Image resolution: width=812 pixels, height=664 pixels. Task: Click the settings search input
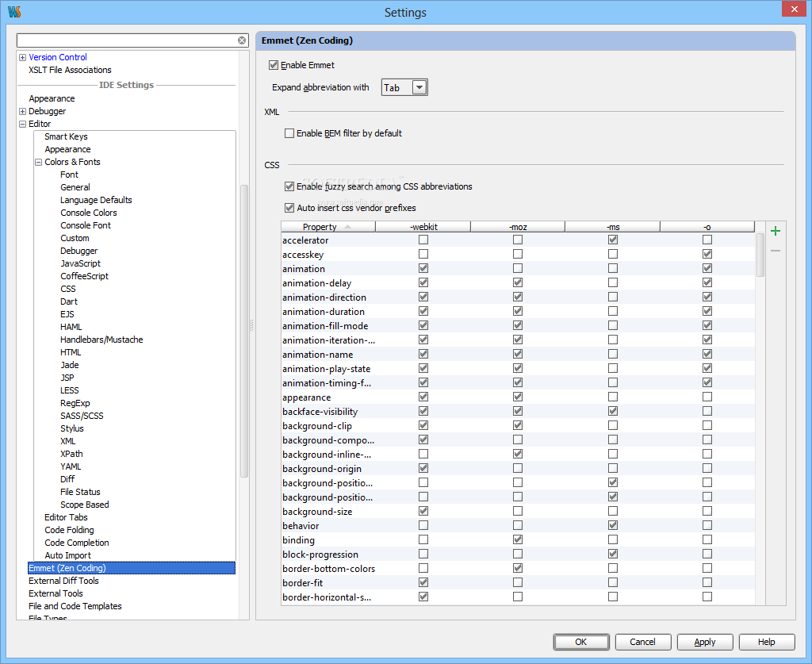click(x=127, y=40)
